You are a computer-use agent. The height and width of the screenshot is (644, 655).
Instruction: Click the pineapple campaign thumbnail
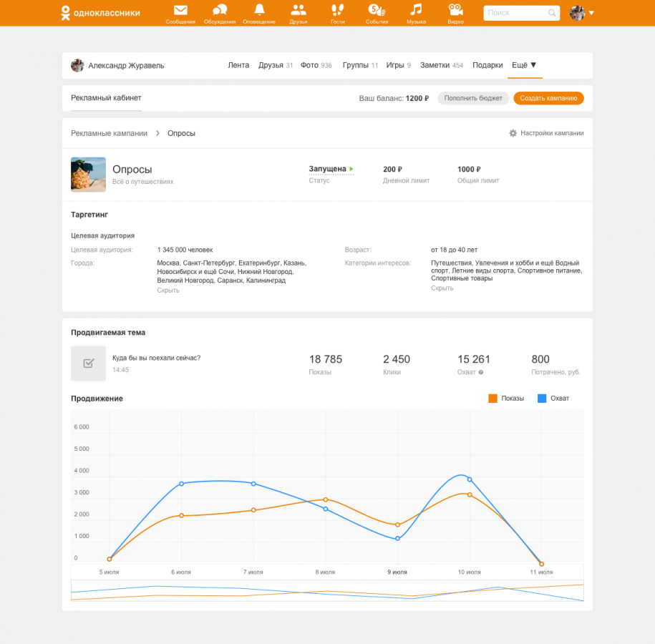88,175
